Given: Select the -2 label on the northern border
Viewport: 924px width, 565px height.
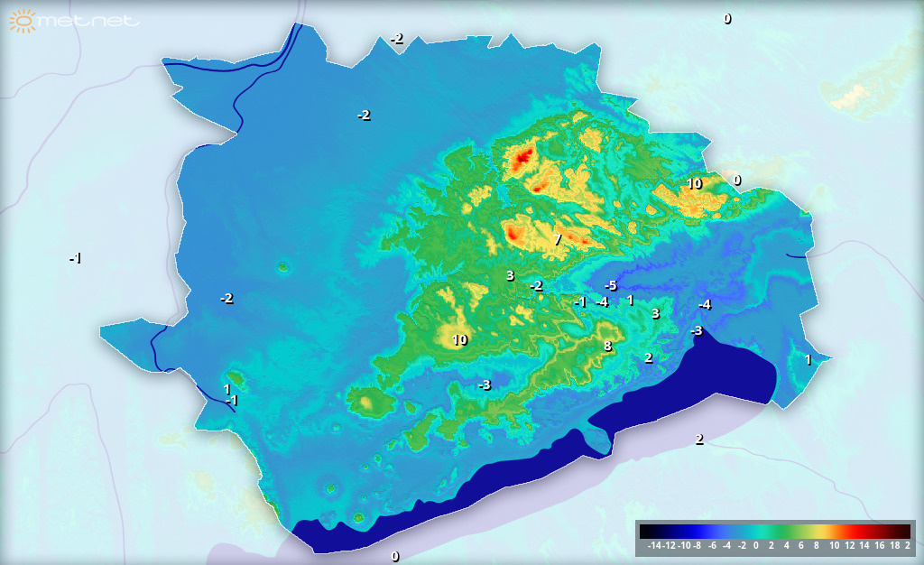Looking at the screenshot, I should tap(396, 39).
